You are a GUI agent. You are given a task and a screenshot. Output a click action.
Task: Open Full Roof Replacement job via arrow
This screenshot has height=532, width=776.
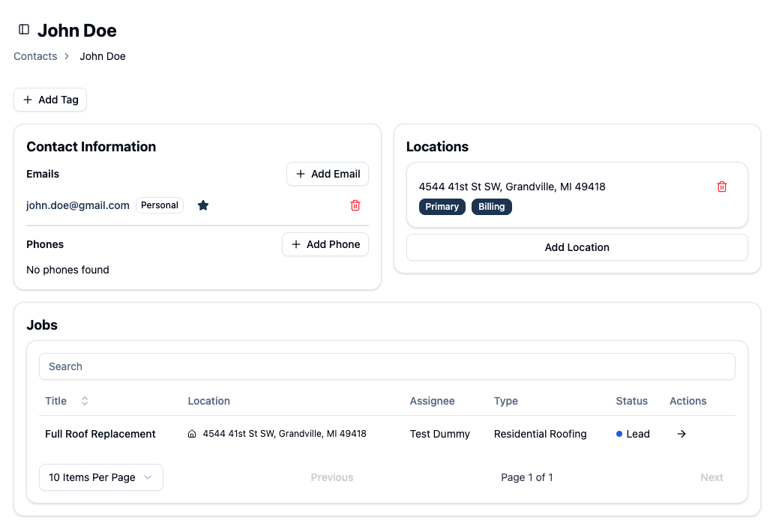click(682, 434)
